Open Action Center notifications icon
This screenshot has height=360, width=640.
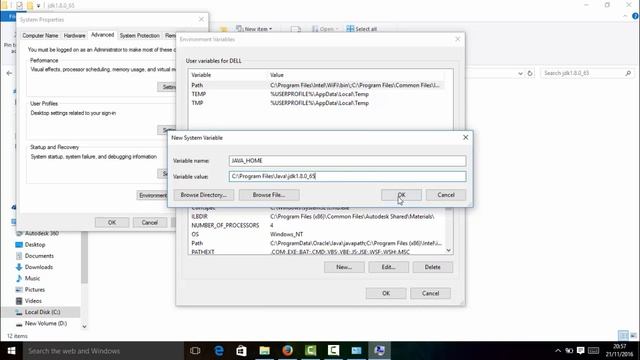point(581,351)
